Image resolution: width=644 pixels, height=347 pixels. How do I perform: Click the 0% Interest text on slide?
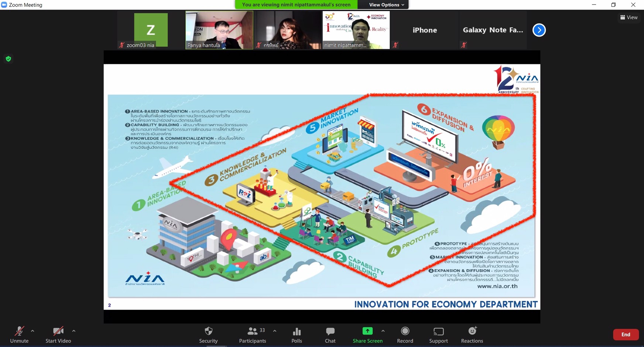477,173
